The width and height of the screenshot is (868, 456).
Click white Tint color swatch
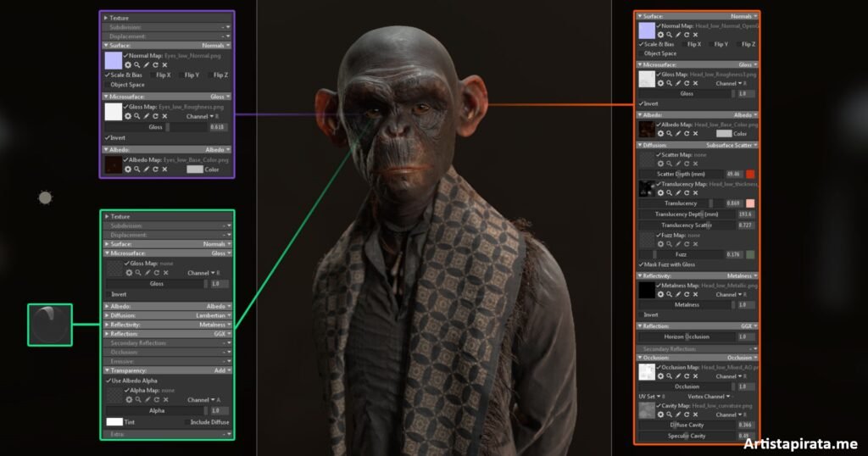[114, 422]
